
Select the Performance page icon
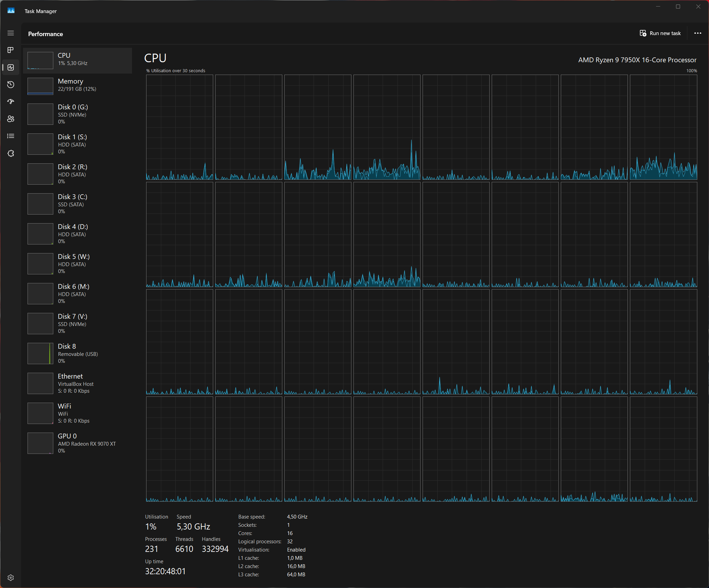11,67
